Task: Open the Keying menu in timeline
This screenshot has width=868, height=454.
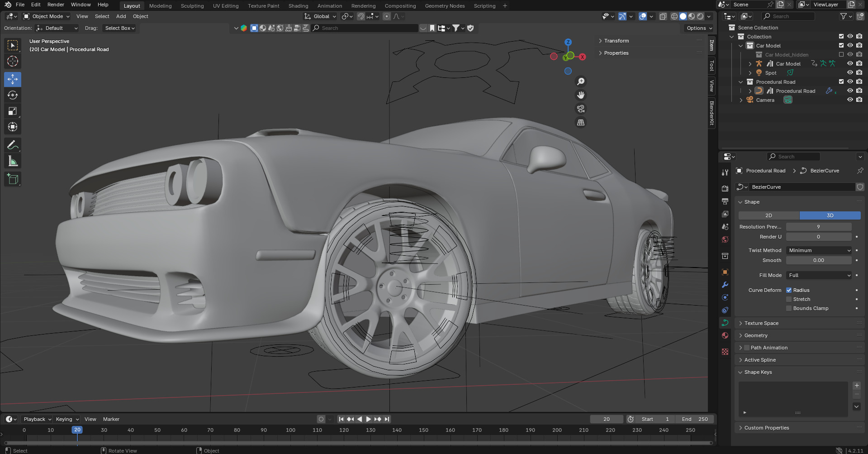Action: pos(67,419)
